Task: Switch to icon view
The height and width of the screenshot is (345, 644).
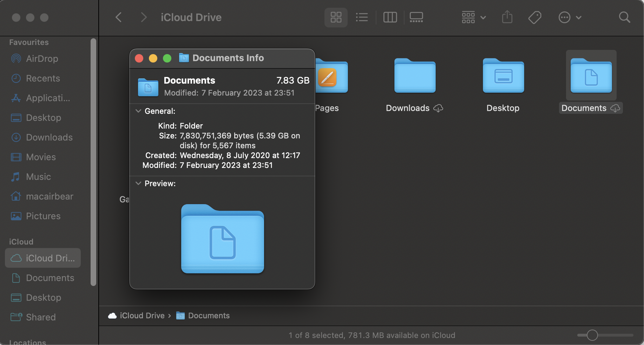Action: point(336,17)
